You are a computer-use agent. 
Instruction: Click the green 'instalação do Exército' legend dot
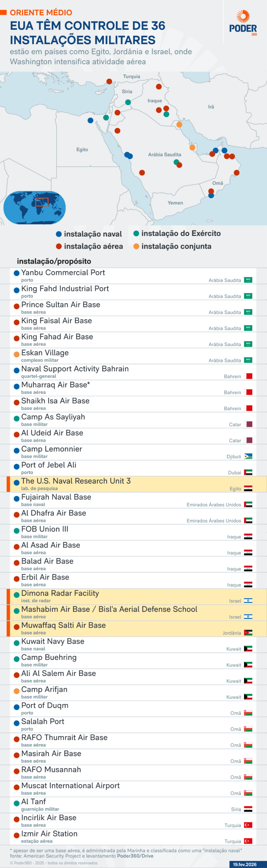click(x=136, y=233)
